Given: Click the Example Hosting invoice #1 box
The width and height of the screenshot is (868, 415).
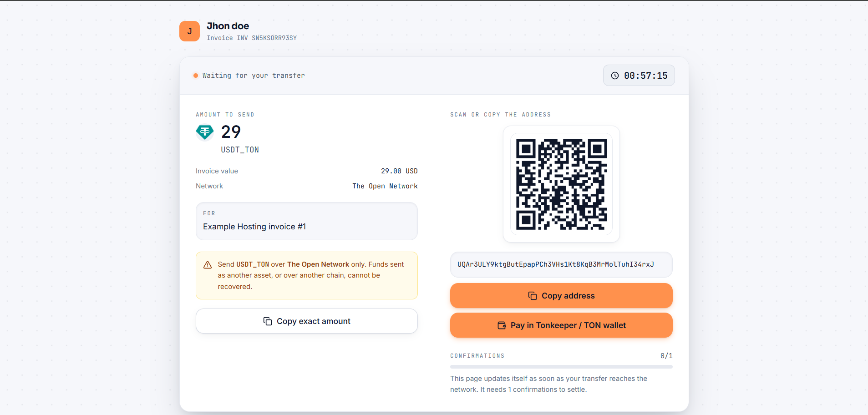Looking at the screenshot, I should pyautogui.click(x=307, y=221).
